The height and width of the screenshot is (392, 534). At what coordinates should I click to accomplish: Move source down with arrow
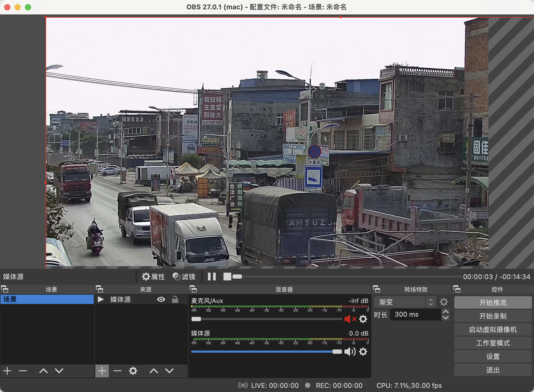(x=169, y=371)
